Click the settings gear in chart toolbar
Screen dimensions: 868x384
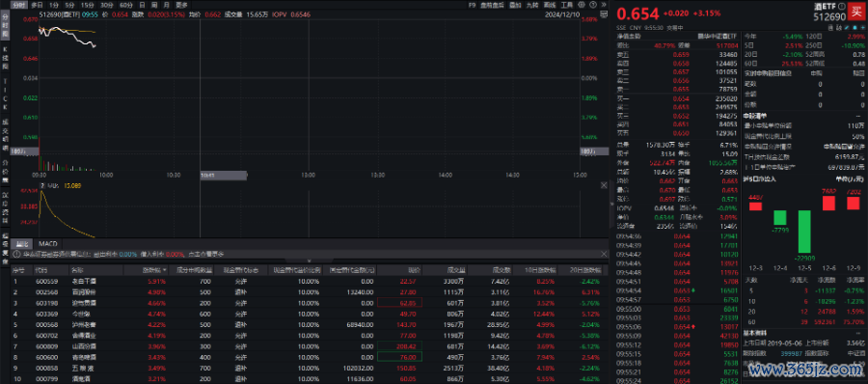pyautogui.click(x=582, y=5)
